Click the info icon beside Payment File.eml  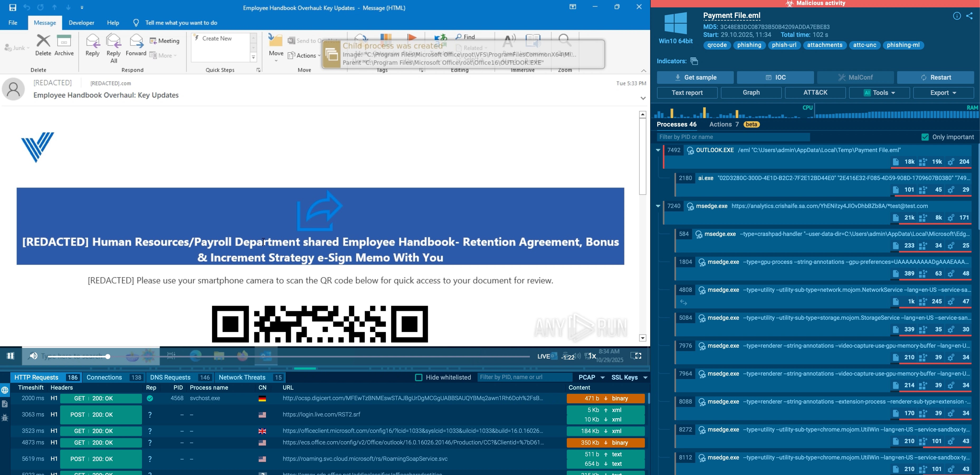957,16
